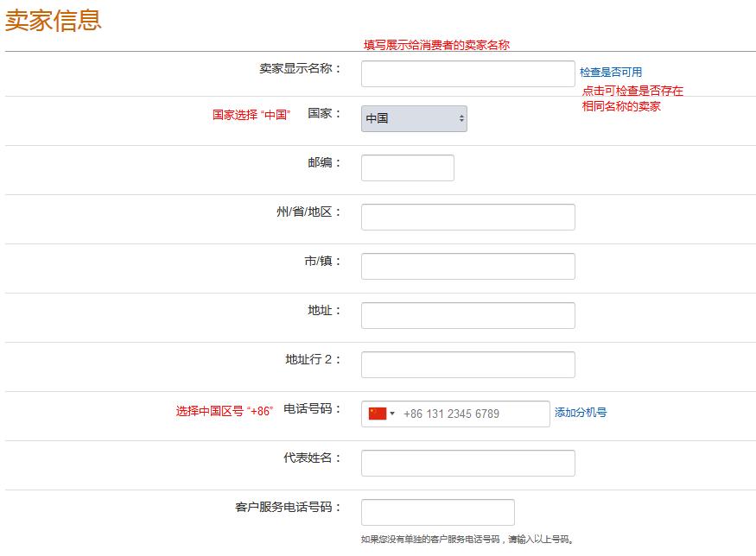Click the 地址 address field
756x556 pixels.
pos(467,314)
